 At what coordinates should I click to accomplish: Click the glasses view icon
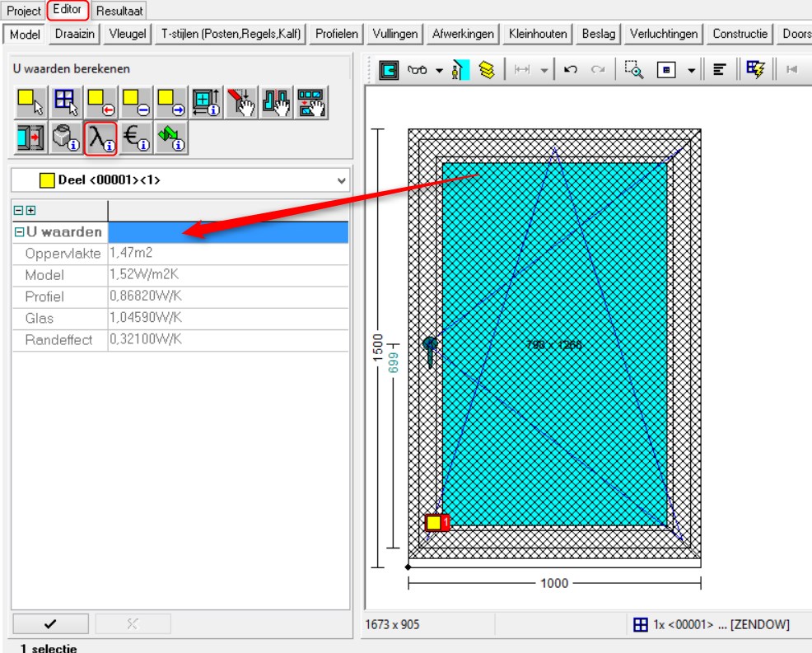tap(417, 69)
